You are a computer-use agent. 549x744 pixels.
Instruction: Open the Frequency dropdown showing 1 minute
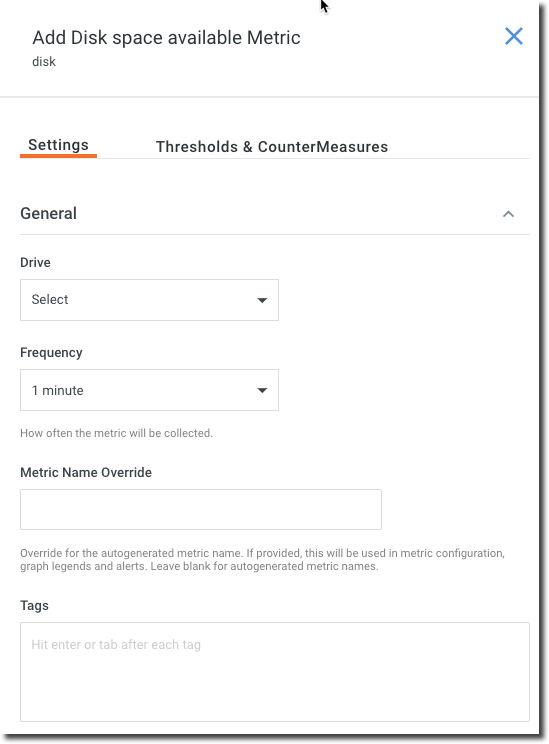click(149, 390)
